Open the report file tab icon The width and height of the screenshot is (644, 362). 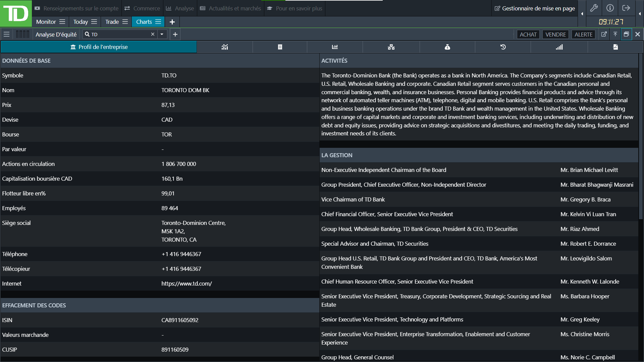point(615,47)
